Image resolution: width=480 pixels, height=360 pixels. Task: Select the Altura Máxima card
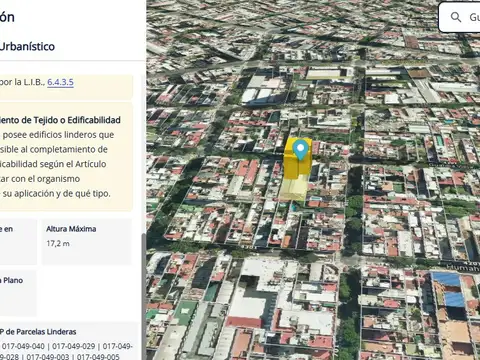(87, 242)
